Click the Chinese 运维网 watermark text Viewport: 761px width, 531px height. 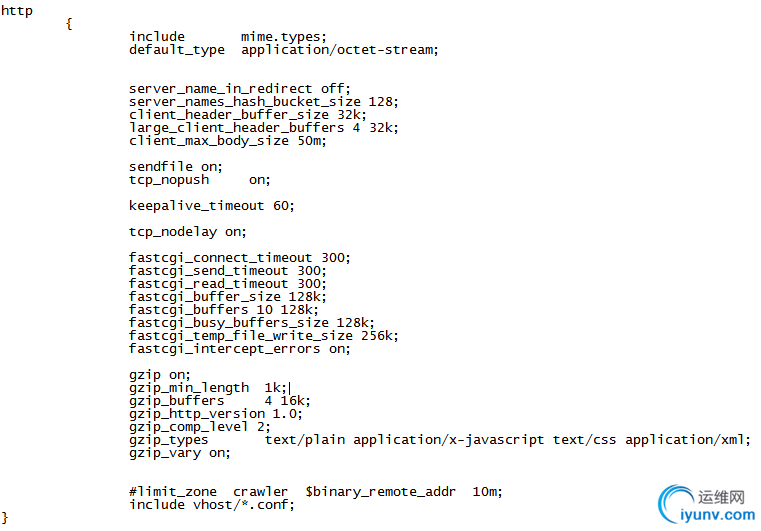[722, 497]
